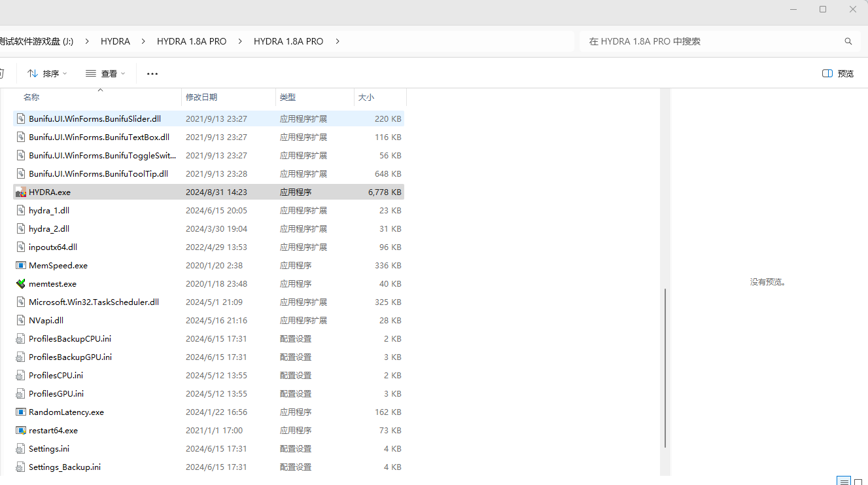Go to the HYDRA breadcrumb folder
Viewport: 868px width, 485px height.
coord(115,41)
